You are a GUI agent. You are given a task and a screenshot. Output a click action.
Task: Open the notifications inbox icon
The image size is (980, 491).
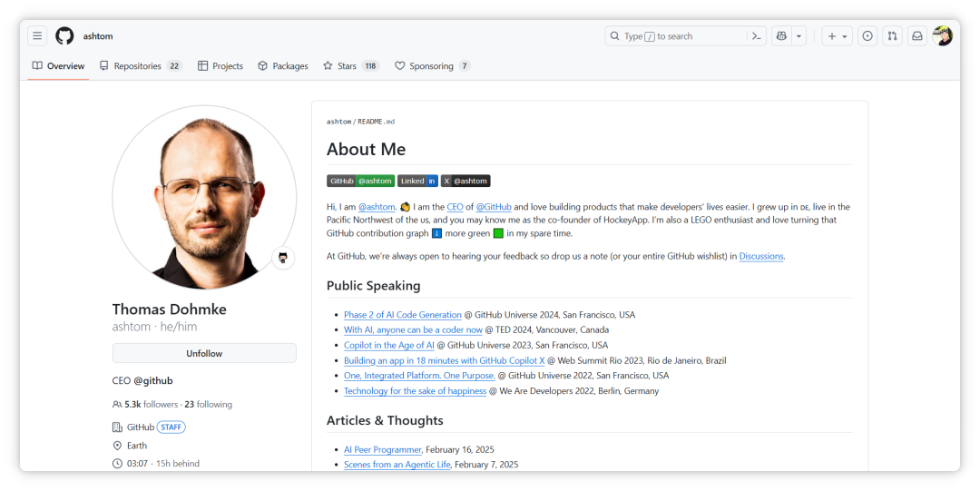[x=916, y=36]
